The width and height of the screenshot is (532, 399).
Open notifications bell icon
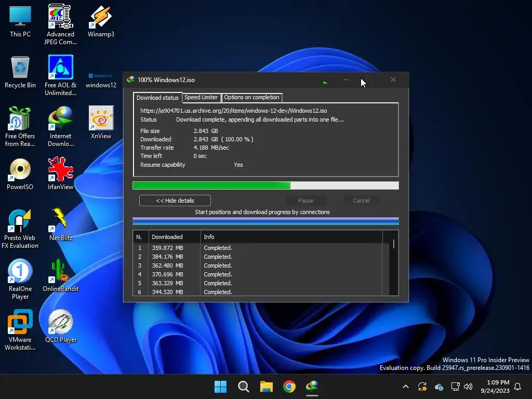tap(518, 387)
